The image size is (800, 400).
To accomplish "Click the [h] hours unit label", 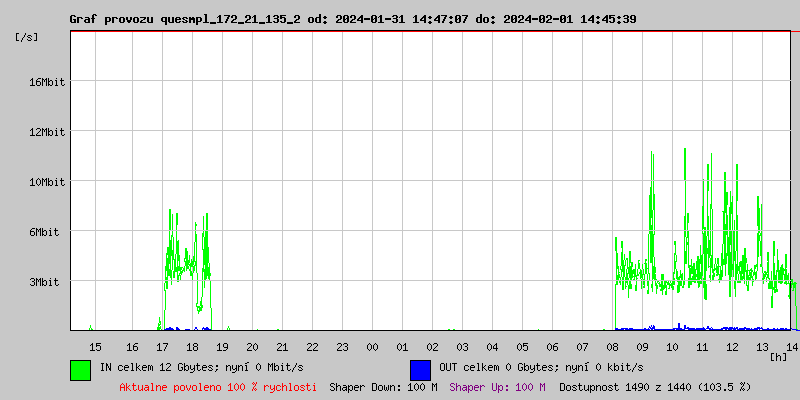I will click(778, 356).
